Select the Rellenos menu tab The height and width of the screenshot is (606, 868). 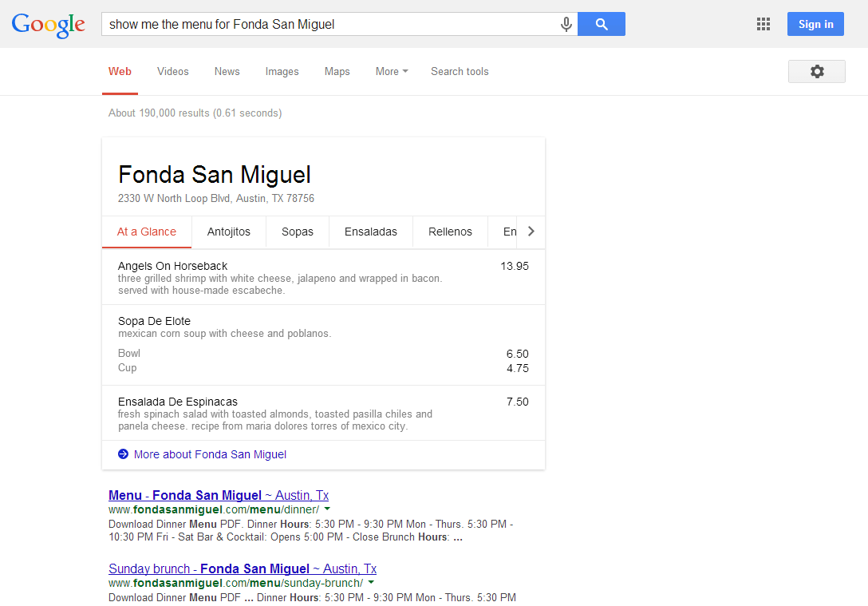click(x=450, y=232)
